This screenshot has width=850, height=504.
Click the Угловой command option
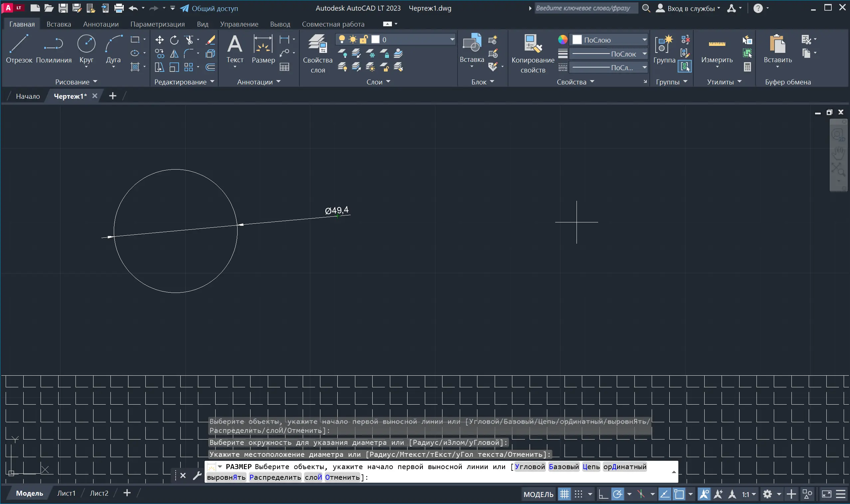pos(530,467)
